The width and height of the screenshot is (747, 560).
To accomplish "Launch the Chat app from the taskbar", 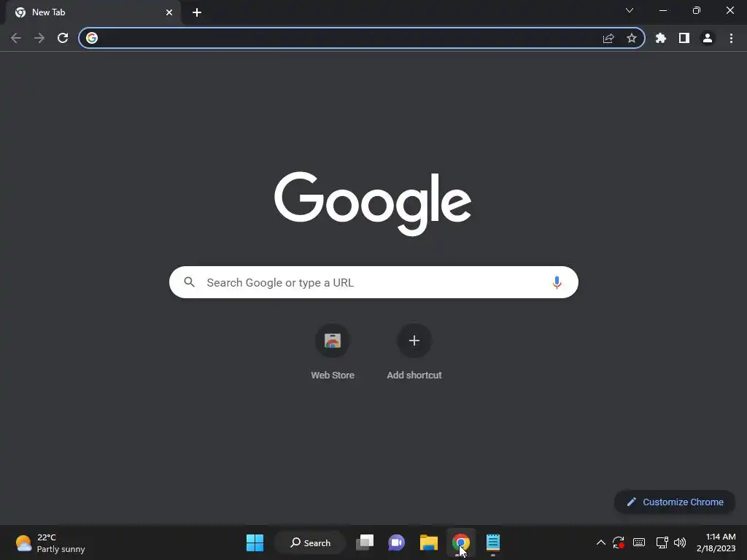I will pos(396,542).
